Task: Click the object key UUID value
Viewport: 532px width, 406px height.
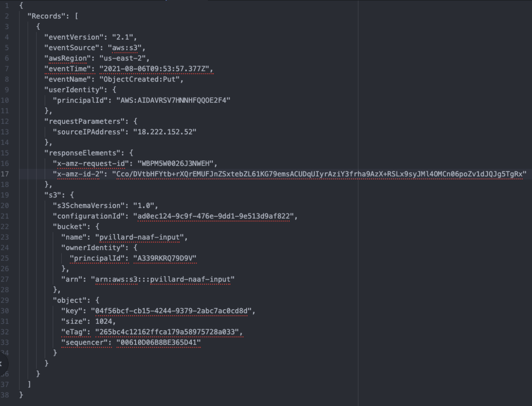Action: pyautogui.click(x=171, y=311)
